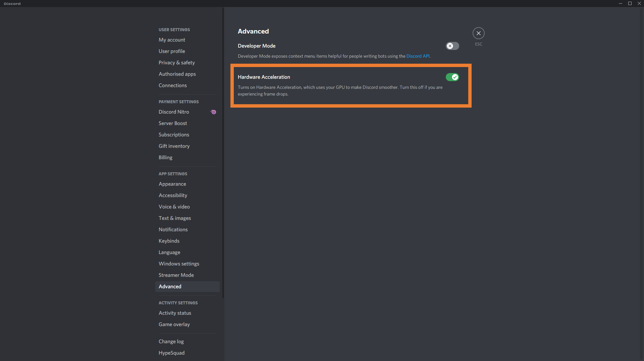The image size is (644, 361).
Task: Open Authorised apps page
Action: tap(177, 74)
